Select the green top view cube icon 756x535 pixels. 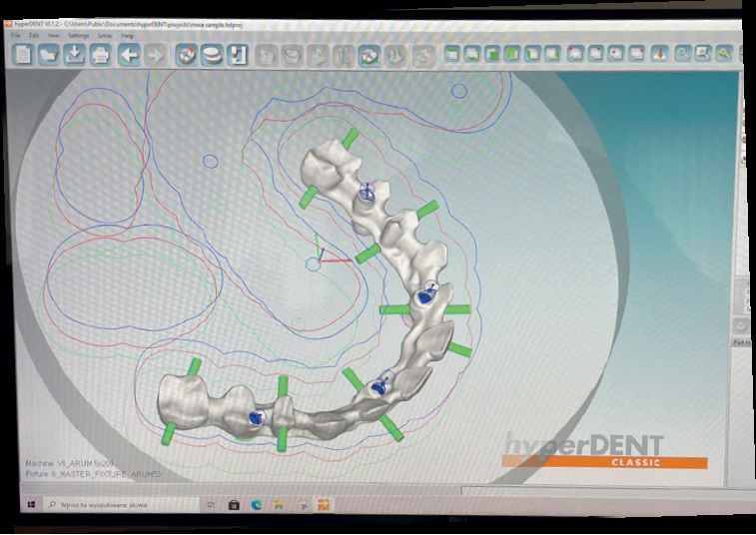point(511,54)
